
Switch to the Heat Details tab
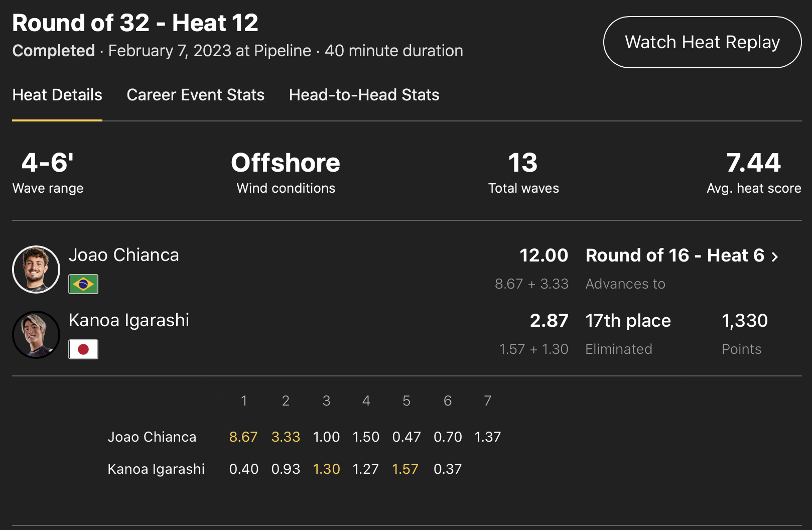(57, 95)
